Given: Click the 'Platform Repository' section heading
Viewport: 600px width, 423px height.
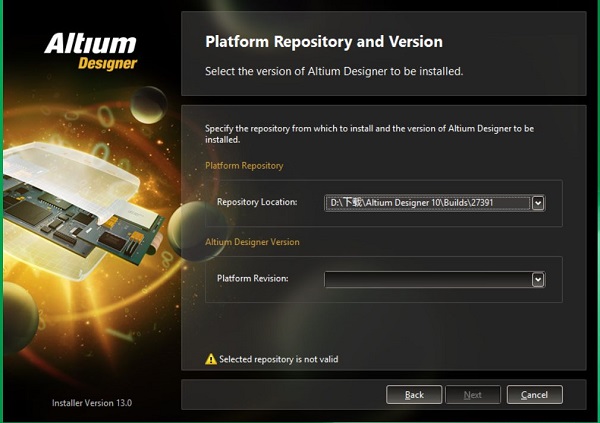Looking at the screenshot, I should point(244,165).
